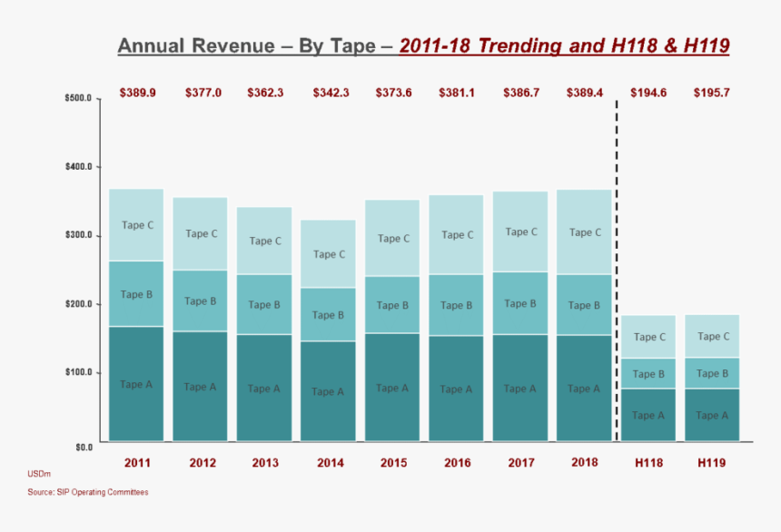
Task: Click the $373.6 total value
Action: (x=393, y=93)
